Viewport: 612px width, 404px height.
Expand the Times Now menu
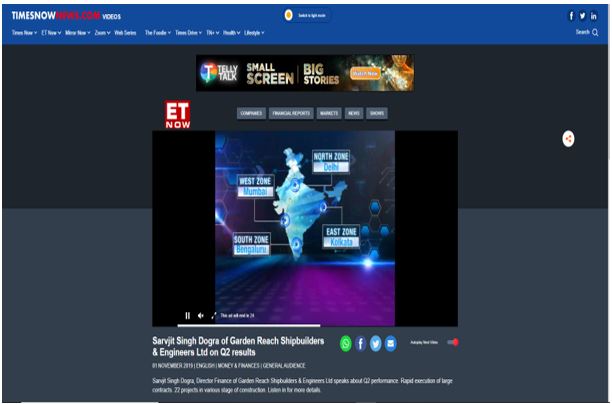click(24, 33)
